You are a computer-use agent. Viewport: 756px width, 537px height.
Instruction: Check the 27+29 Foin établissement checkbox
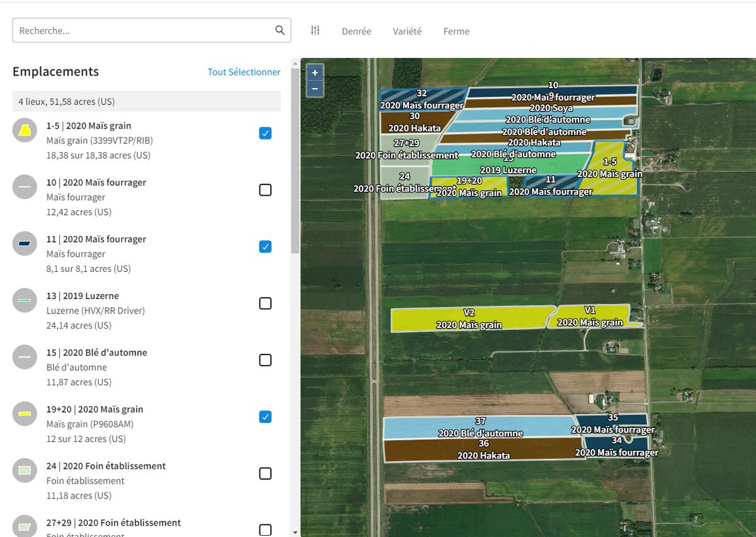pos(265,529)
